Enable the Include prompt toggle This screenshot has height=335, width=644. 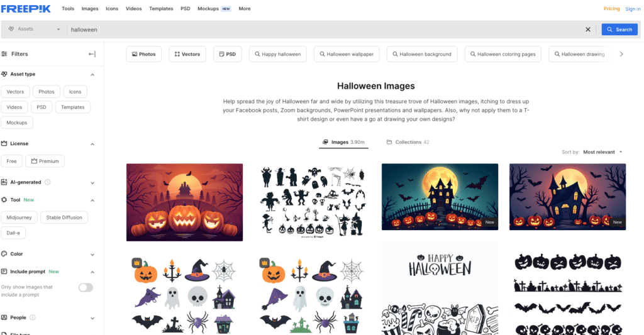pyautogui.click(x=85, y=287)
